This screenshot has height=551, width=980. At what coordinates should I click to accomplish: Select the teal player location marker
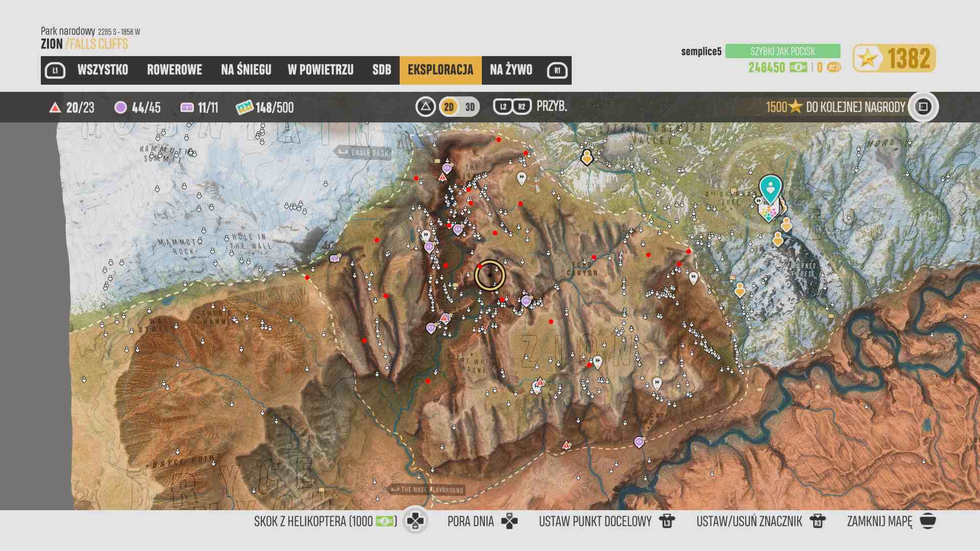(x=770, y=187)
